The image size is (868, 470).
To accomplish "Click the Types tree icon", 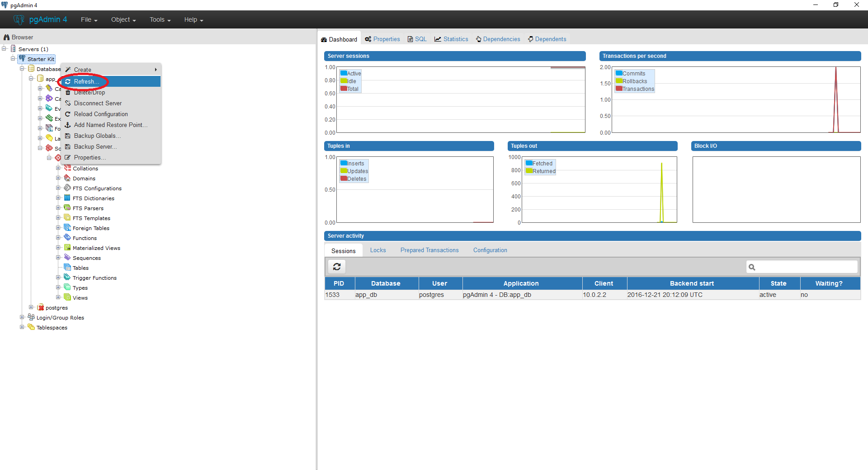I will 67,287.
